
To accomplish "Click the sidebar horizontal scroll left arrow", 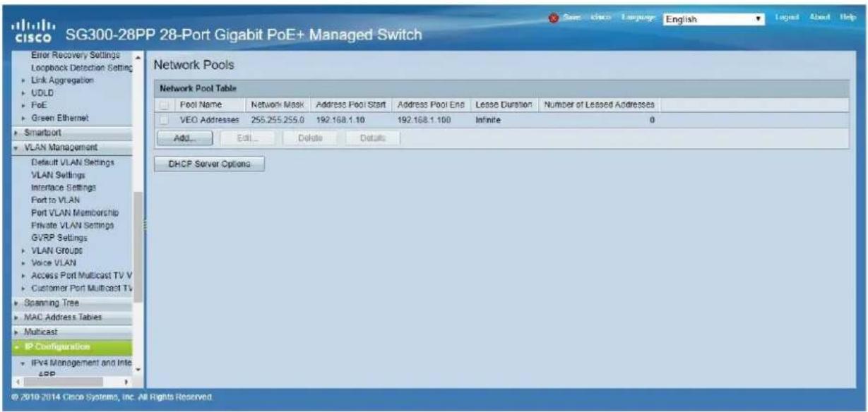I will [18, 382].
